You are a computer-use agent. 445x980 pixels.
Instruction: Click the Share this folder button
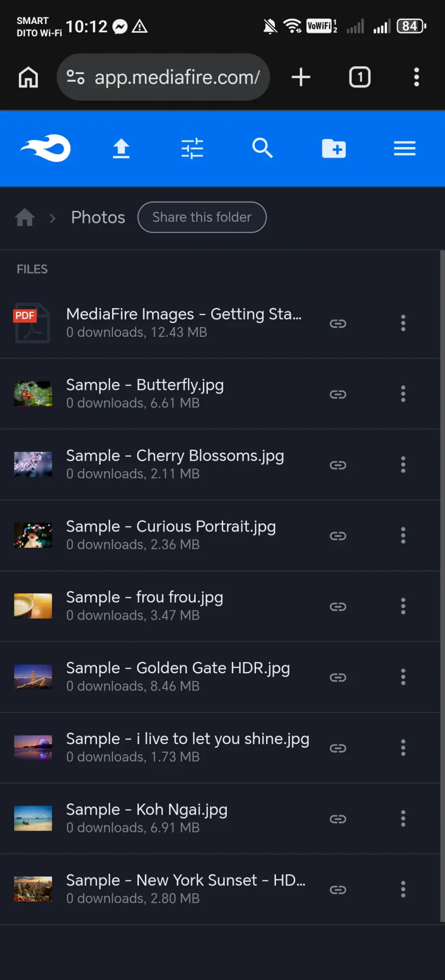coord(202,217)
